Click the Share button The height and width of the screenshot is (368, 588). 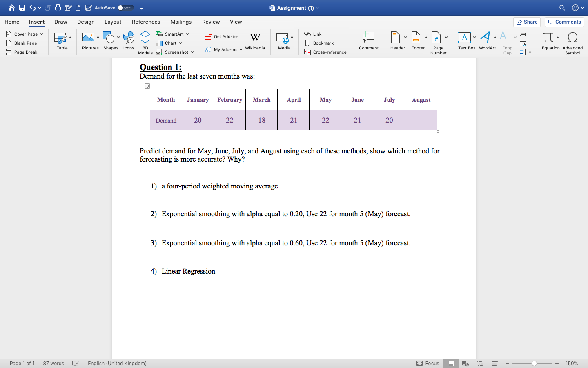(x=527, y=22)
